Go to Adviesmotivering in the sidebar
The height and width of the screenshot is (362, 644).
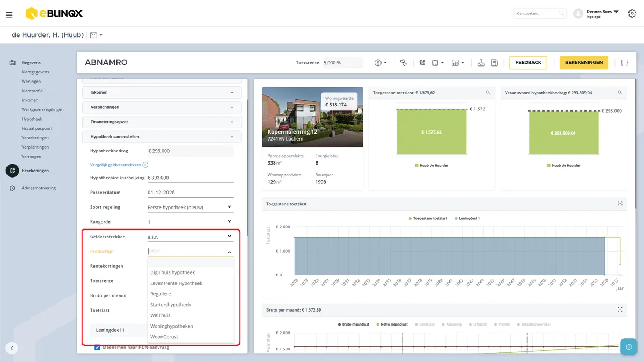pos(39,188)
